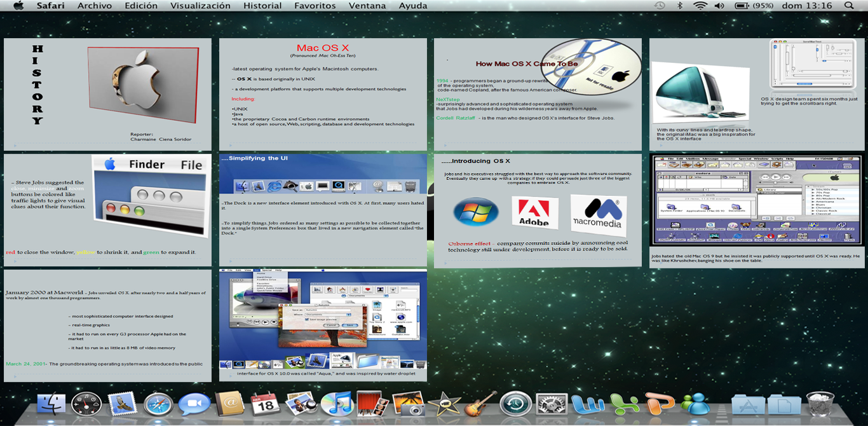Select the January 2000 at Macworld slide
Image resolution: width=868 pixels, height=426 pixels.
pyautogui.click(x=107, y=326)
